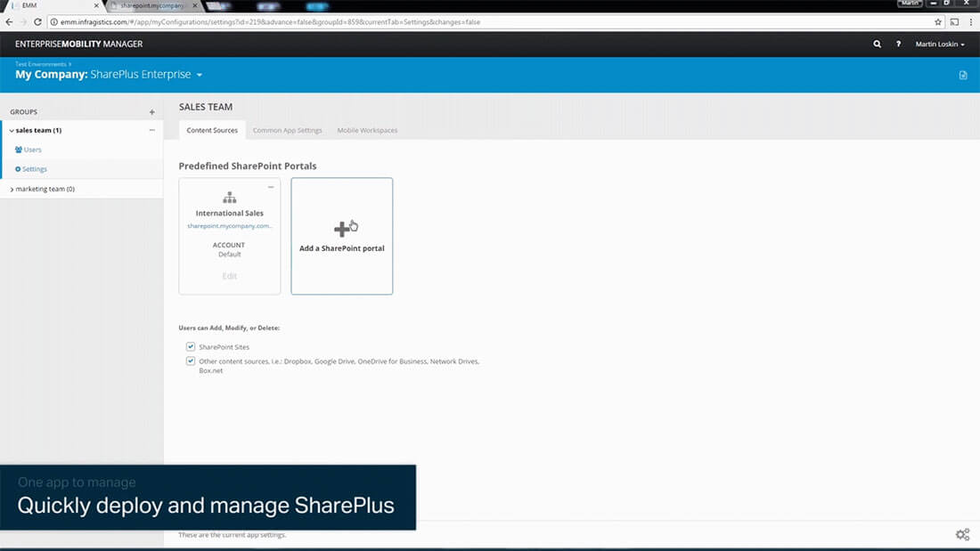Close the sharepoint.mycompany browser tab
The image size is (980, 551).
click(x=195, y=5)
